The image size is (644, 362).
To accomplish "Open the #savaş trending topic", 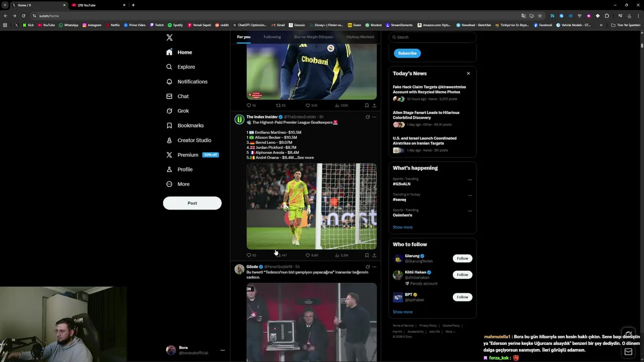I will (399, 200).
